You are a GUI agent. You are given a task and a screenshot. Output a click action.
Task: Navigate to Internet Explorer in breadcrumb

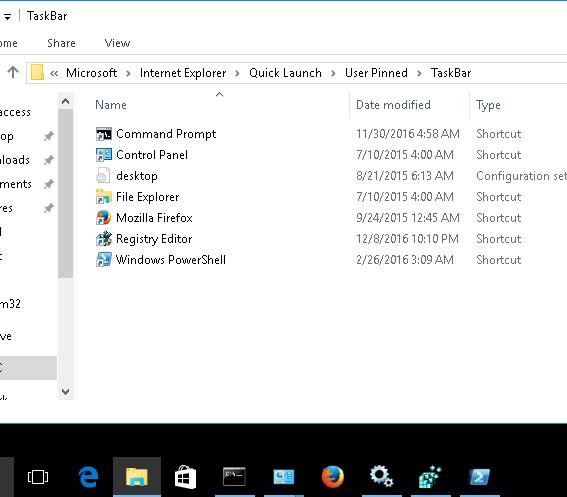click(x=183, y=73)
